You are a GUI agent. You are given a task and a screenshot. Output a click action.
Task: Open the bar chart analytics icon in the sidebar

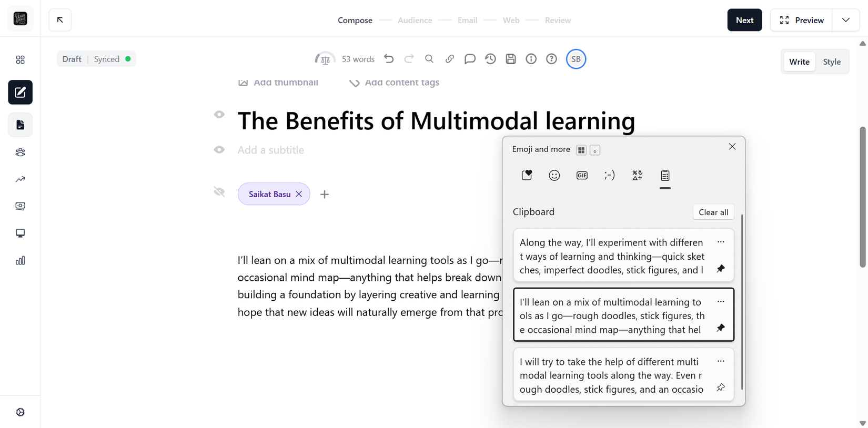pyautogui.click(x=20, y=260)
